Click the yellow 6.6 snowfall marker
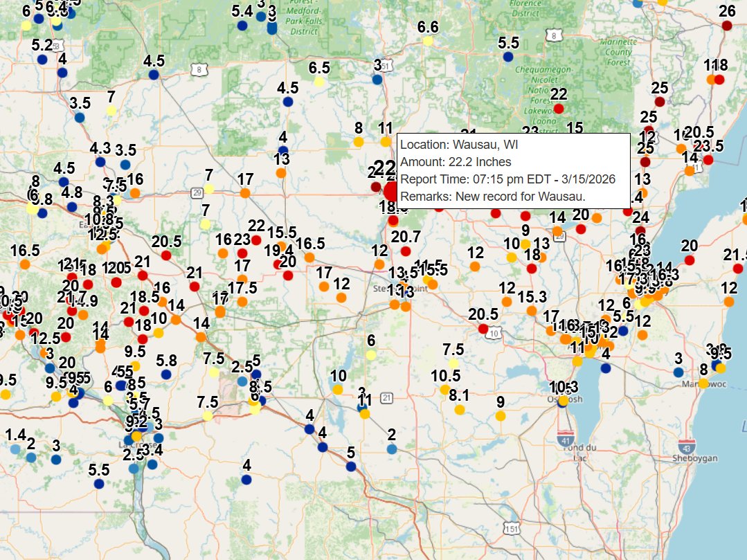The width and height of the screenshot is (747, 560). coord(428,41)
